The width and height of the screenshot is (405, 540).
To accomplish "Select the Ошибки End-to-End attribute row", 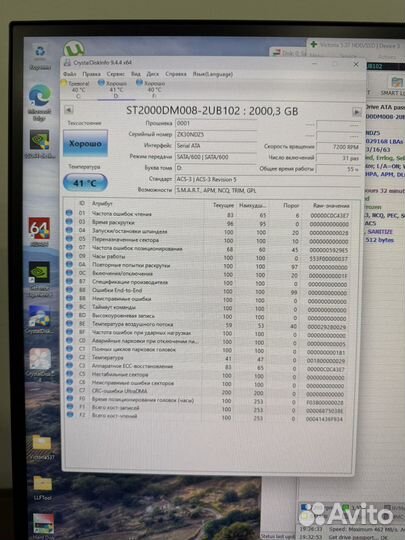I will coord(208,291).
